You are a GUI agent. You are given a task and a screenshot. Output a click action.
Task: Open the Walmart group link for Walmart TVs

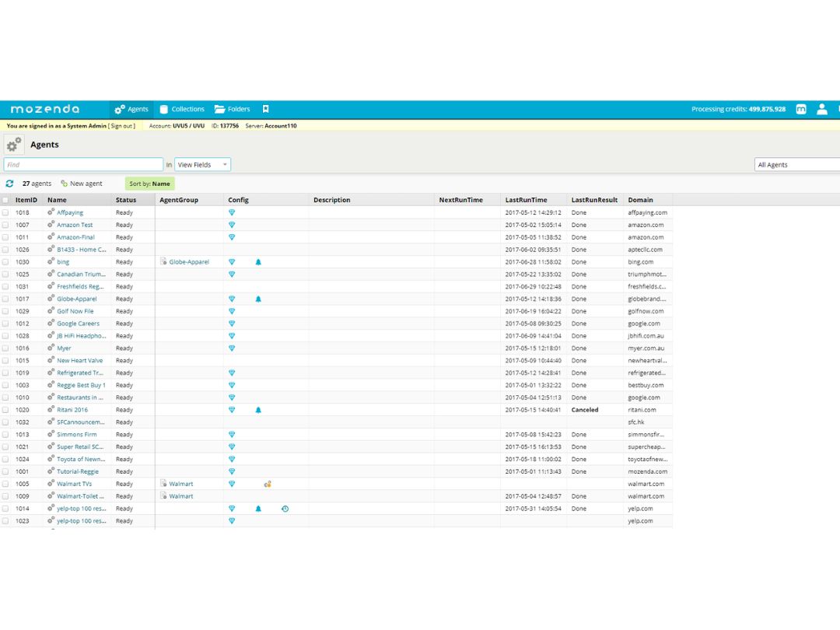point(181,484)
